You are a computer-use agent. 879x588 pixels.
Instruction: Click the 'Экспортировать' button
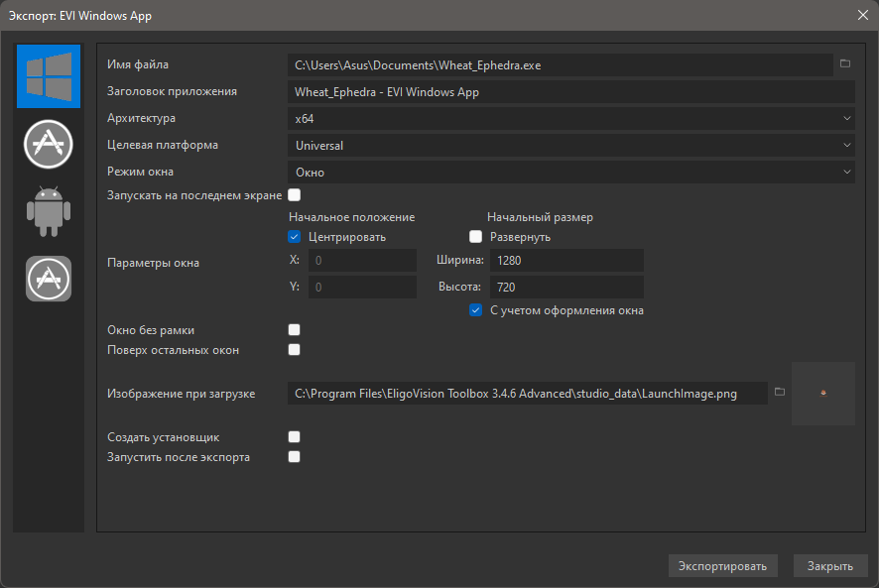pyautogui.click(x=722, y=566)
